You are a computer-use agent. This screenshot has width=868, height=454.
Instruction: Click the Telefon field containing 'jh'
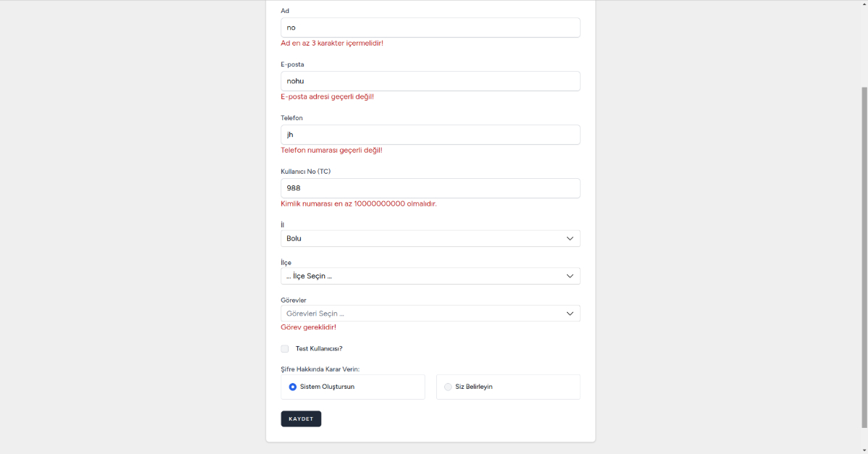pos(430,135)
